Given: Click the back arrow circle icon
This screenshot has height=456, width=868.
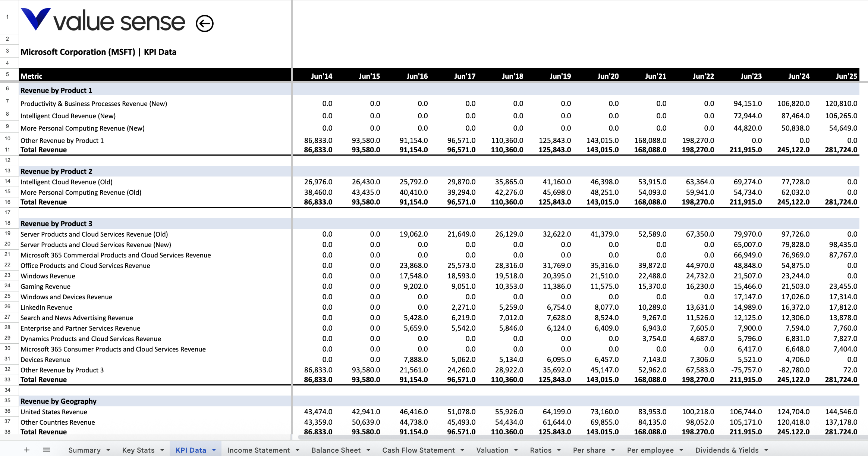Looking at the screenshot, I should point(204,24).
